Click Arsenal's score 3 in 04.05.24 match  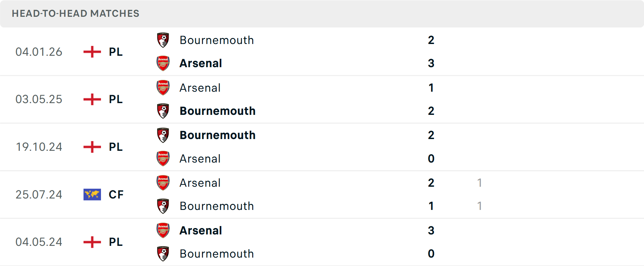(431, 230)
